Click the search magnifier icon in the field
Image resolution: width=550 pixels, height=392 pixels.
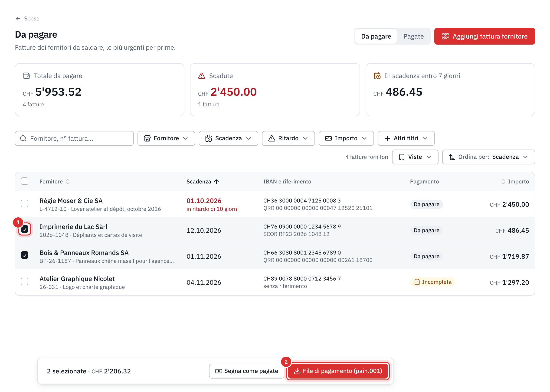(x=23, y=138)
